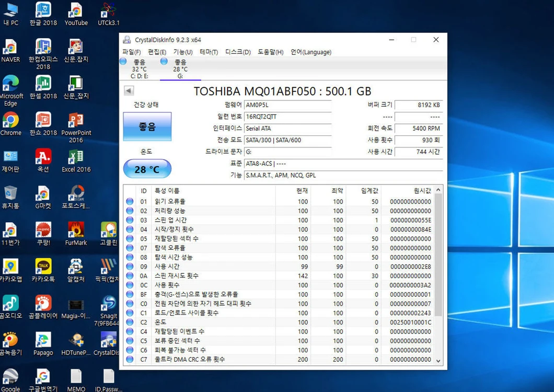554x392 pixels.
Task: Open the PowerPoint 2016 desktop icon
Action: (76, 128)
